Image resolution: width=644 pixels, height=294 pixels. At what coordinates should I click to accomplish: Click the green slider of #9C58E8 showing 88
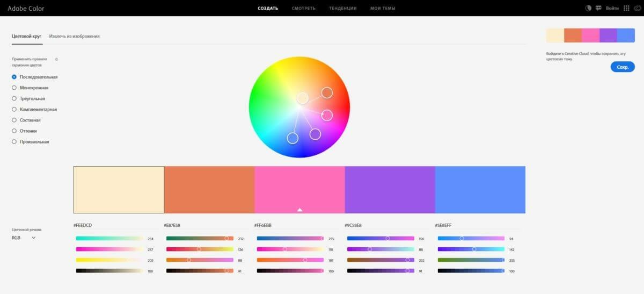tap(380, 249)
